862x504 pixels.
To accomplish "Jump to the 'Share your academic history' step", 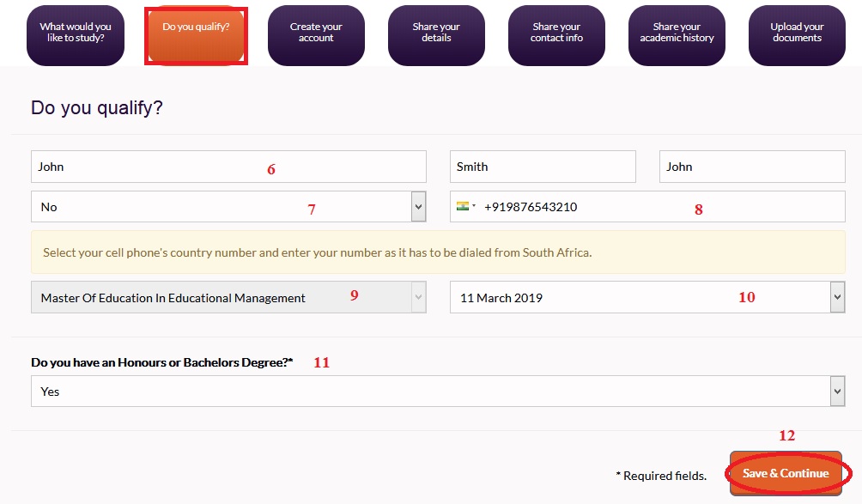I will (677, 33).
